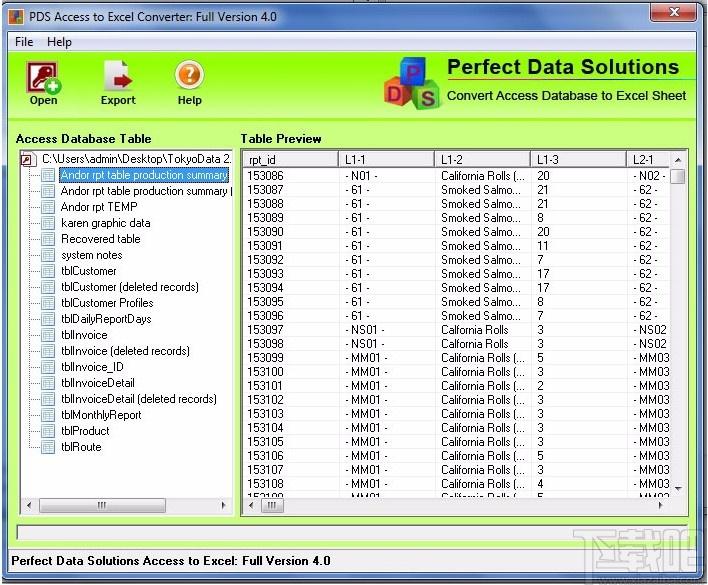Viewport: 708px width, 585px height.
Task: Click the right arrow of table list scrollbar
Action: 223,505
